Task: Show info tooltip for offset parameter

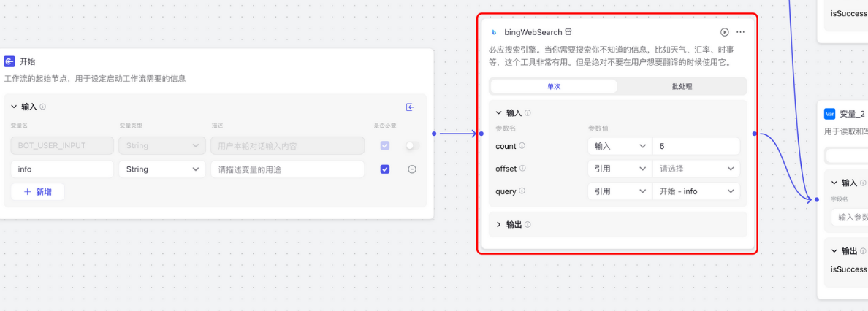Action: [x=522, y=168]
